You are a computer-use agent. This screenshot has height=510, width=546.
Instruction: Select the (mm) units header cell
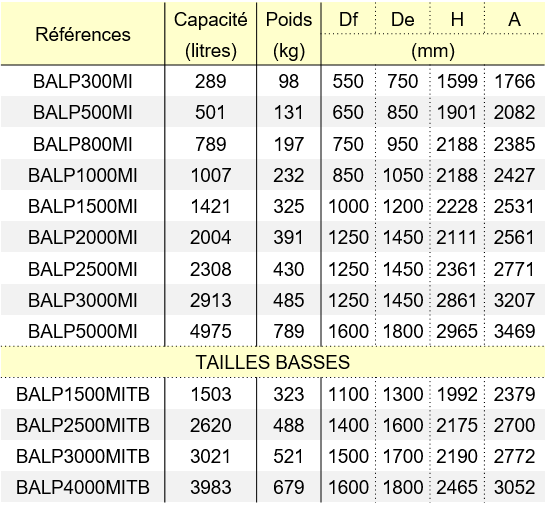(x=433, y=50)
